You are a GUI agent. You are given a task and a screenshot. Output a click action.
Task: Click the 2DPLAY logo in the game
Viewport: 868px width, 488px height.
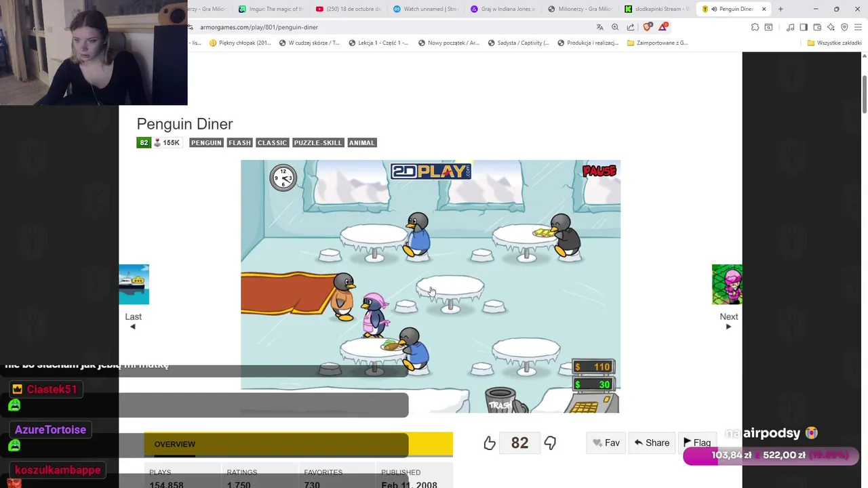click(431, 171)
